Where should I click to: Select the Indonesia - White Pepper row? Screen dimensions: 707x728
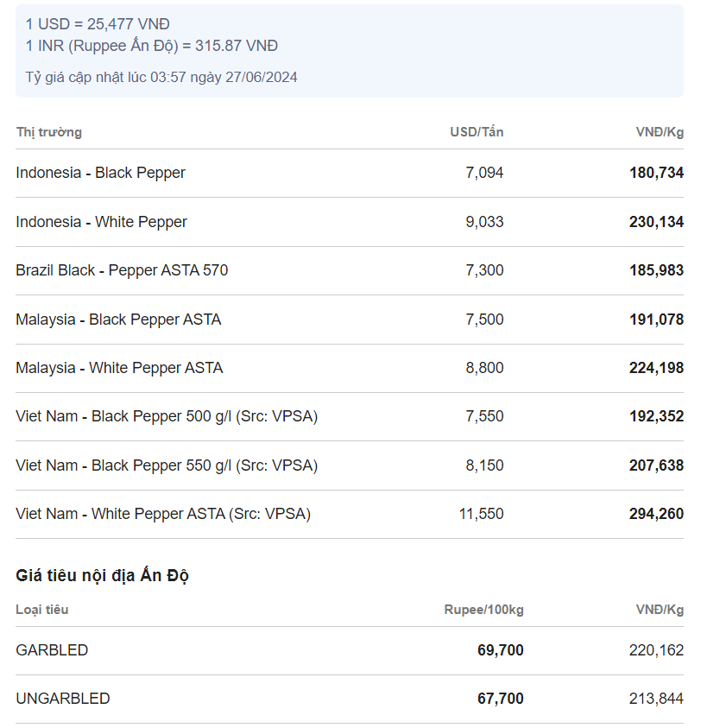click(349, 222)
